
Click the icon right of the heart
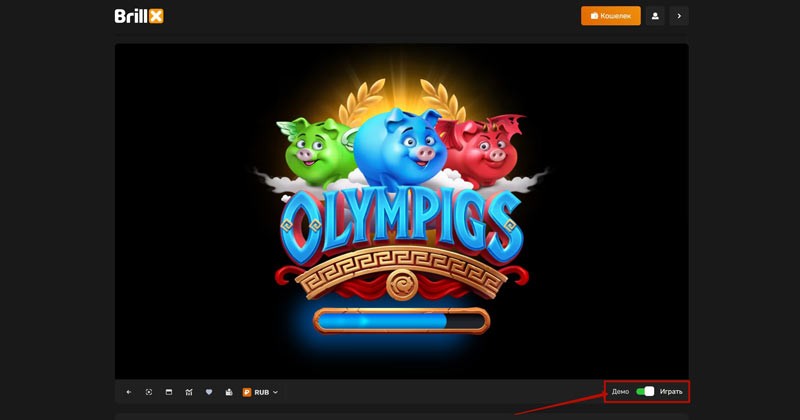(229, 392)
